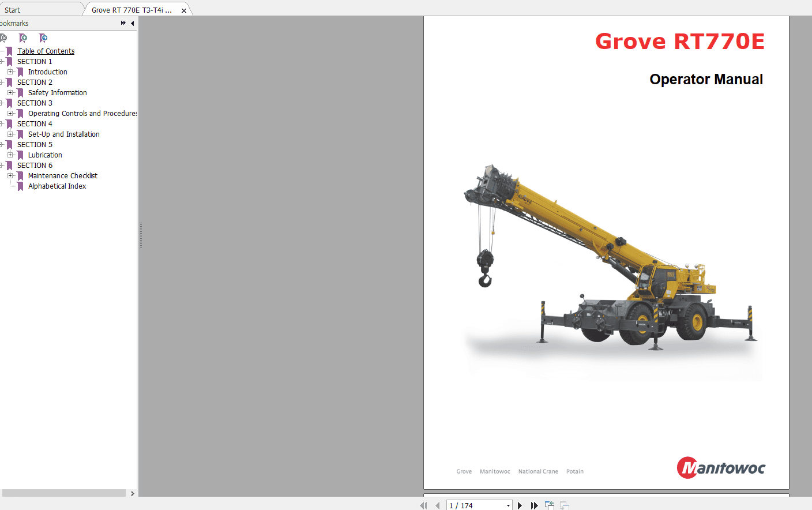812x510 pixels.
Task: Open the Bookmarks panel options
Action: pyautogui.click(x=123, y=23)
